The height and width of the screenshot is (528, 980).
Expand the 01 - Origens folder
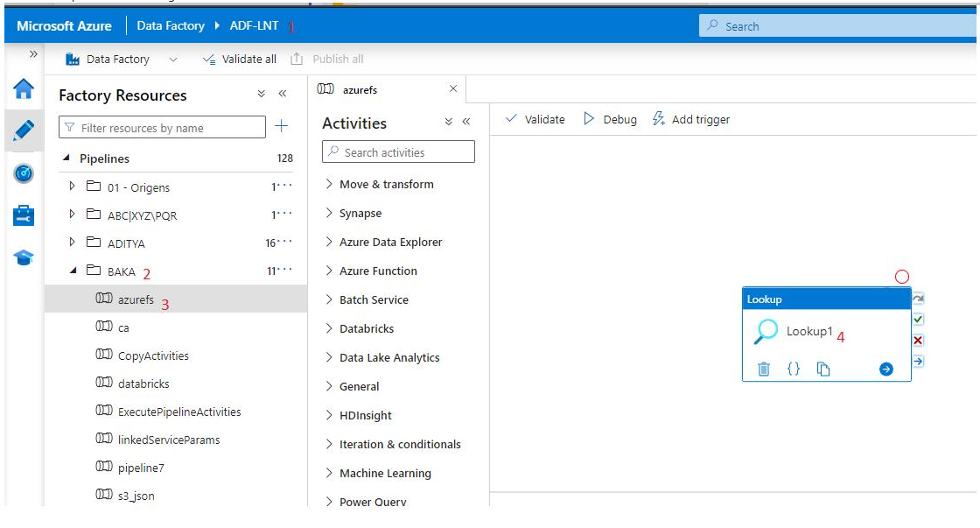tap(72, 186)
